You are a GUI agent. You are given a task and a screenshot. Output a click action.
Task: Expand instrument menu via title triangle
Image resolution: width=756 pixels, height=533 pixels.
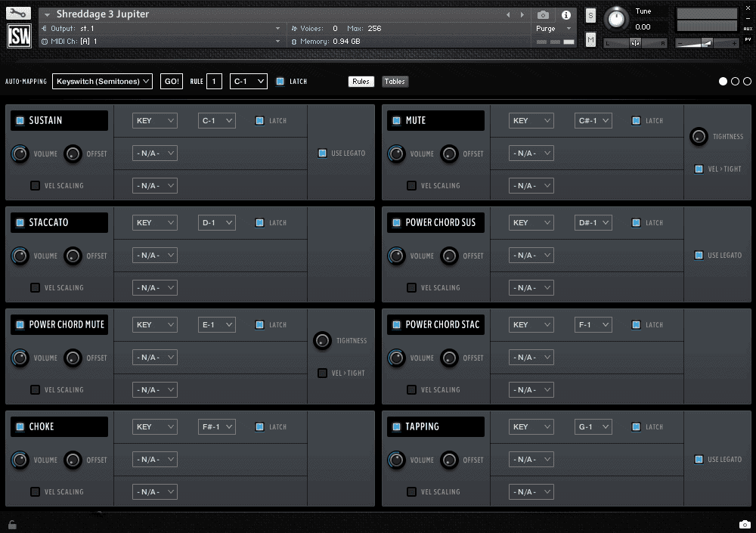[47, 15]
